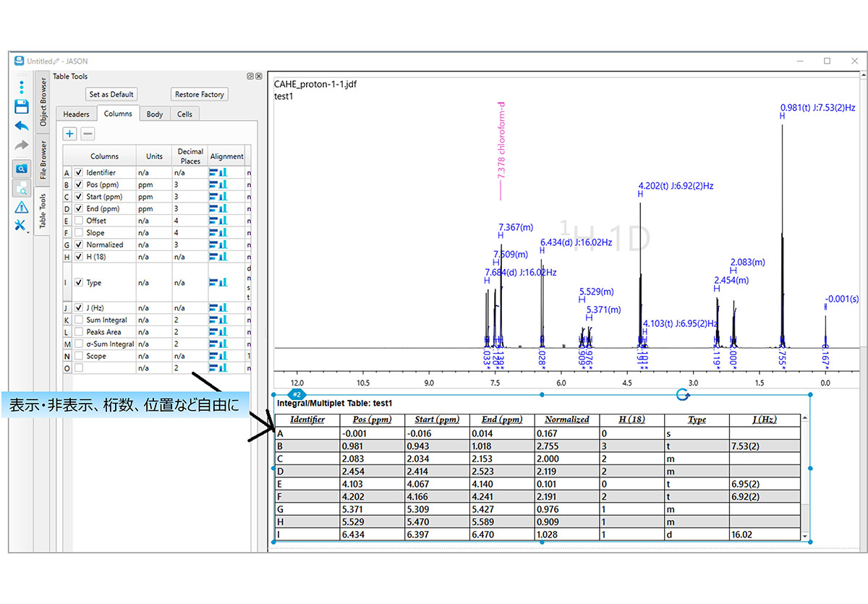Click the Redo arrow icon
The width and height of the screenshot is (868, 604).
point(21,145)
